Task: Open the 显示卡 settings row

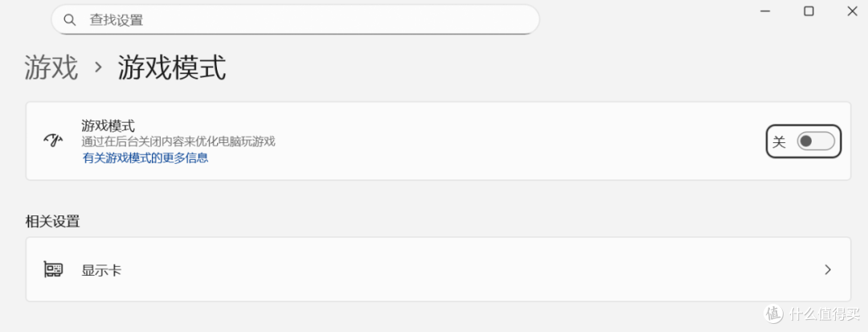Action: (x=438, y=270)
